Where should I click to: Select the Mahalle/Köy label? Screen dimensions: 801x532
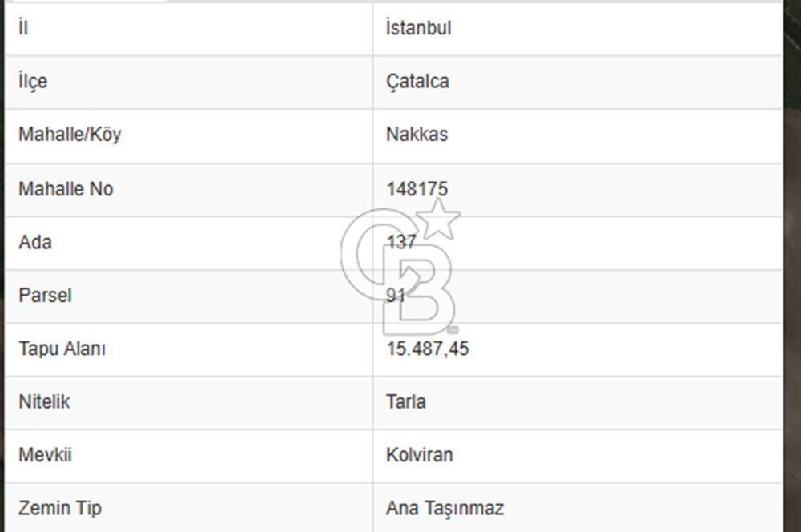[70, 135]
